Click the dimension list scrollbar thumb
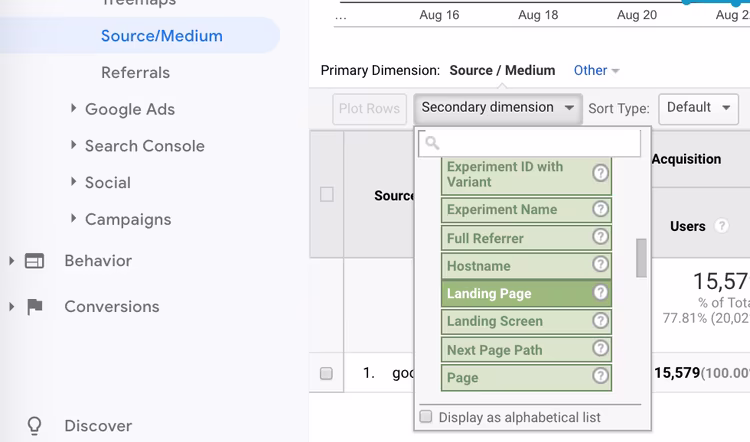The width and height of the screenshot is (750, 442). coord(641,258)
